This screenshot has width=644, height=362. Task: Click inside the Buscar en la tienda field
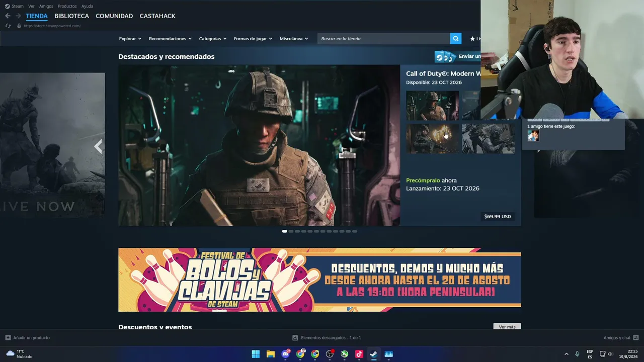(384, 39)
